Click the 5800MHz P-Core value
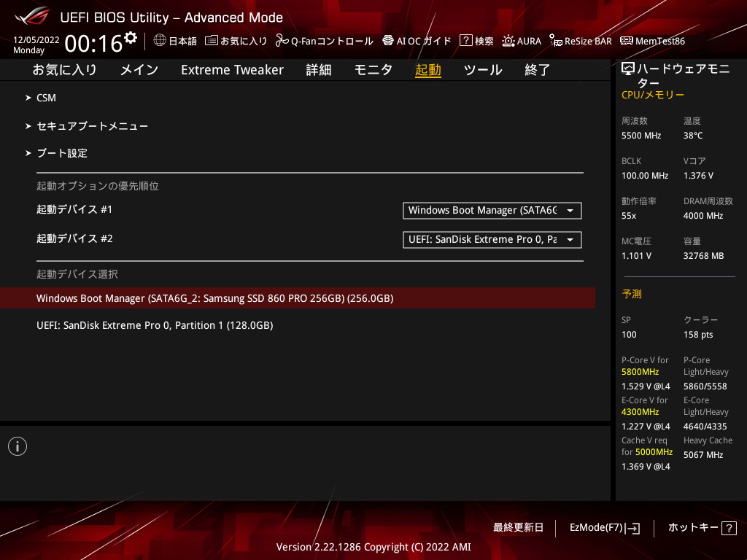 tap(640, 372)
